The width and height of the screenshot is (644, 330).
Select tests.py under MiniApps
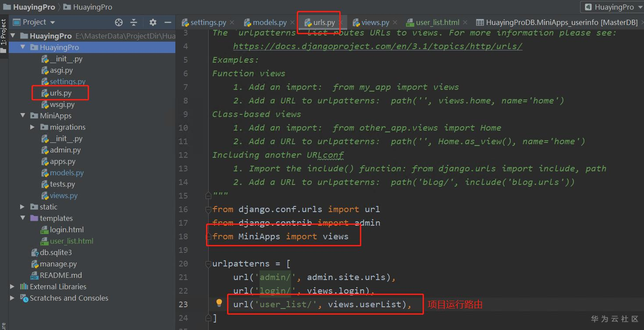tap(62, 184)
